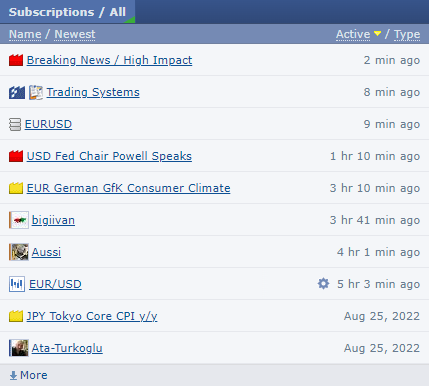The image size is (429, 386).
Task: Click the red folder icon beside Breaking News
Action: 16,60
